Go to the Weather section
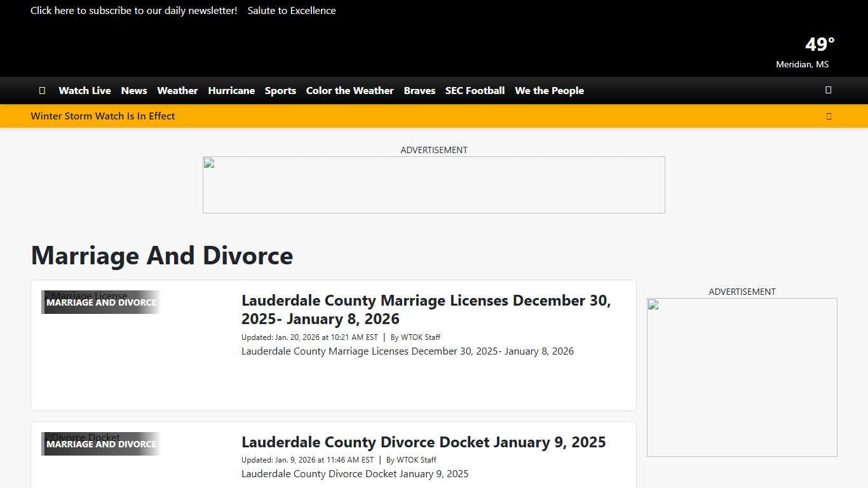Image resolution: width=868 pixels, height=488 pixels. pos(177,90)
